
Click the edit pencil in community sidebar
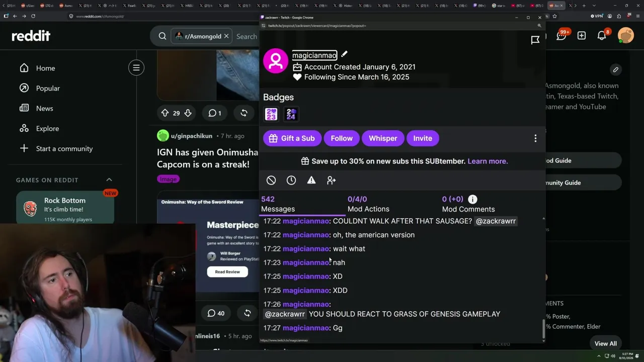coord(616,69)
